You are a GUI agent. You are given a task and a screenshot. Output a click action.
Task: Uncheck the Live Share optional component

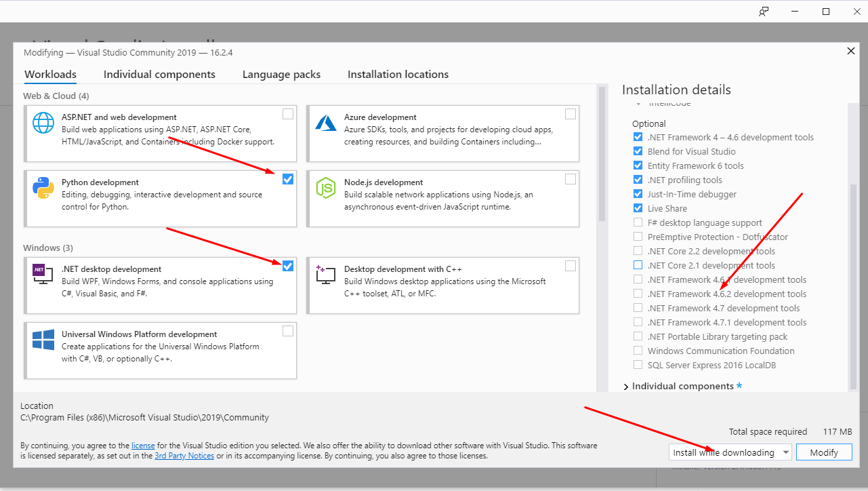tap(638, 208)
